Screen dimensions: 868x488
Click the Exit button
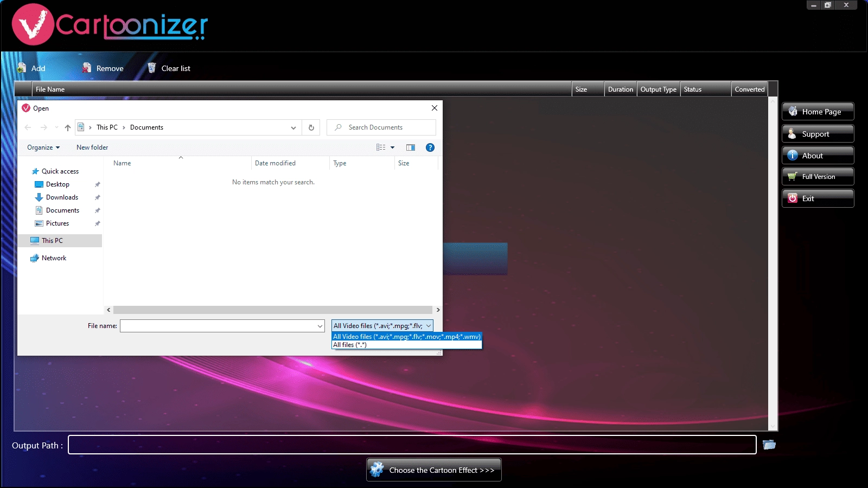(x=818, y=198)
